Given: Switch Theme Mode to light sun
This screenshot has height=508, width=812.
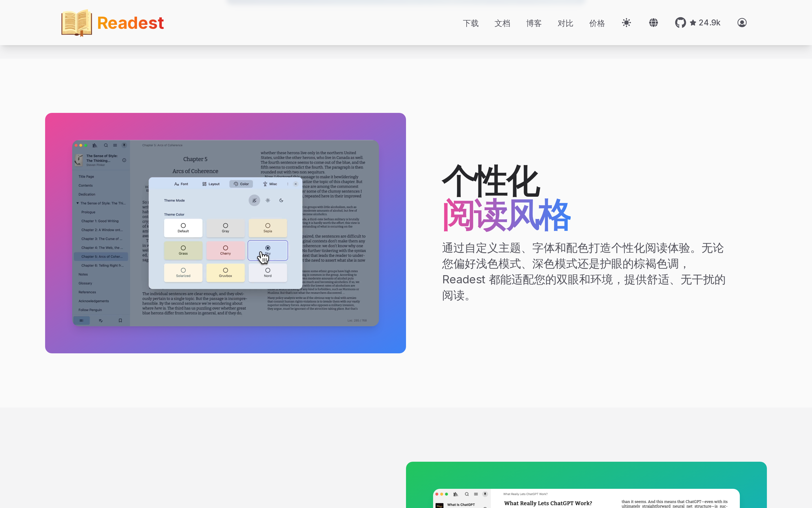Looking at the screenshot, I should (x=268, y=201).
